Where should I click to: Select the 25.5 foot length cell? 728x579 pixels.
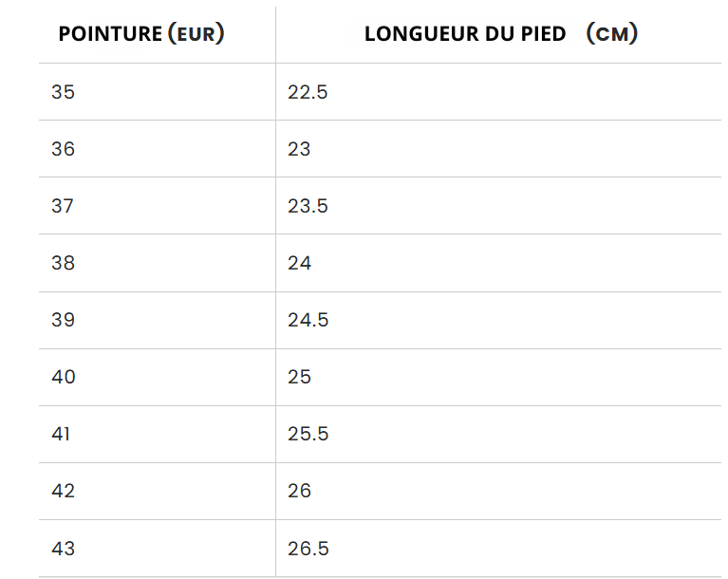498,434
